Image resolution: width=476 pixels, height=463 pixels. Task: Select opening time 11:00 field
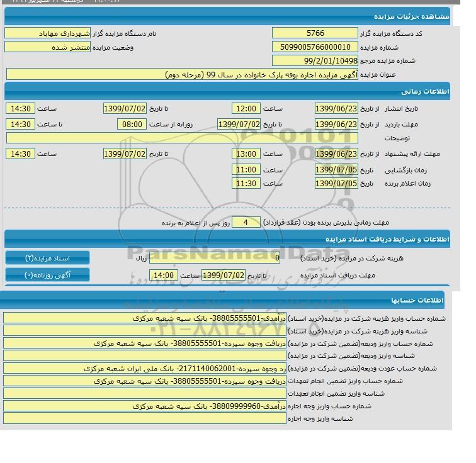click(x=246, y=170)
